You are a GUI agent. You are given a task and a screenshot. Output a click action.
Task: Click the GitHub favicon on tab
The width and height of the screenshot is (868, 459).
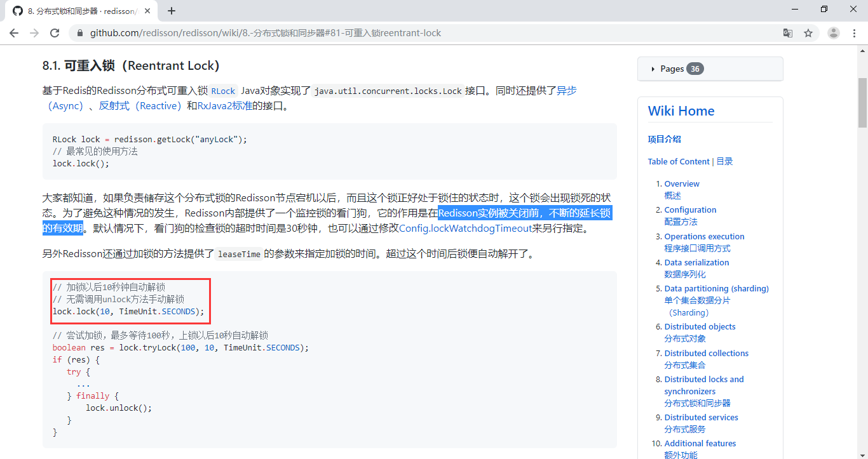coord(18,11)
